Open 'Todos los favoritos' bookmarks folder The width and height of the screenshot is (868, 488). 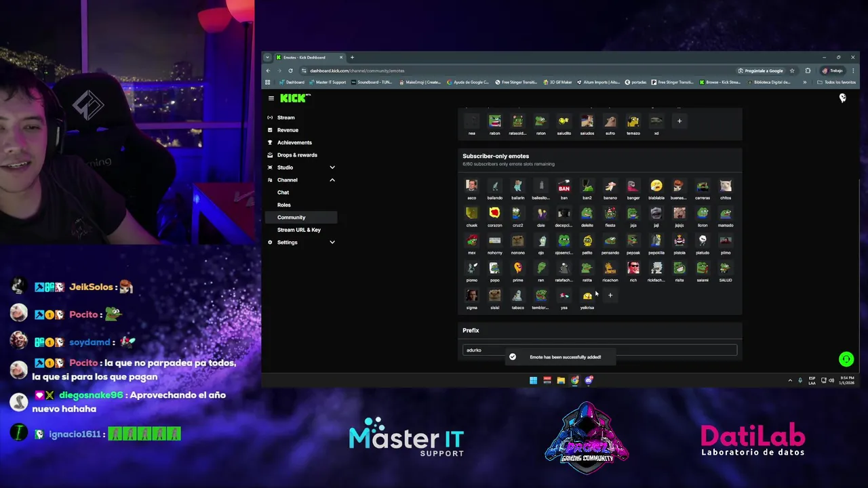[837, 82]
